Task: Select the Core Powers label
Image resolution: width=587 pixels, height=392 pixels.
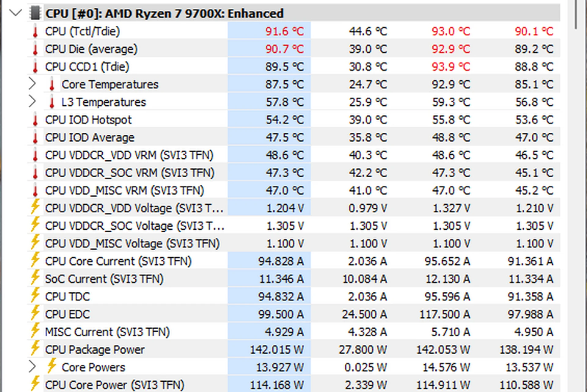Action: coord(94,368)
